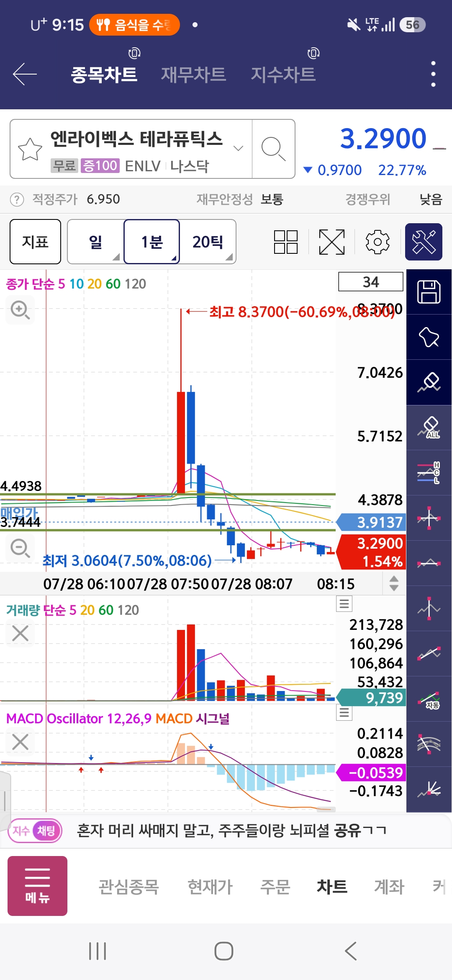
Task: Tap the 증100 margin badge
Action: [100, 166]
